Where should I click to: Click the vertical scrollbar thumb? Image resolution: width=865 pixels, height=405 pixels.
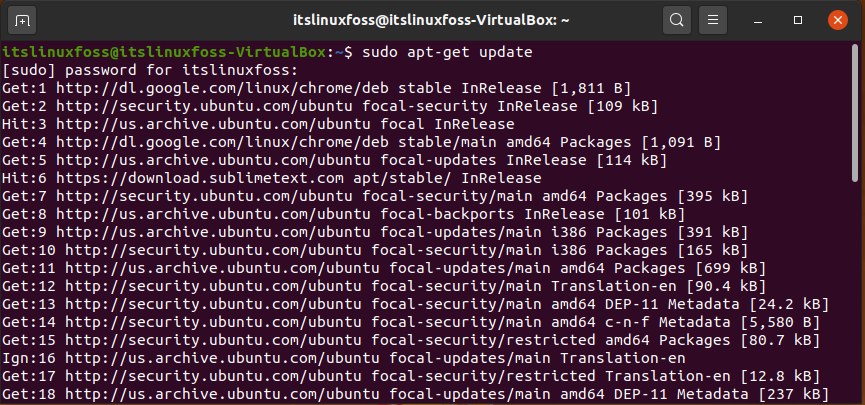[855, 114]
